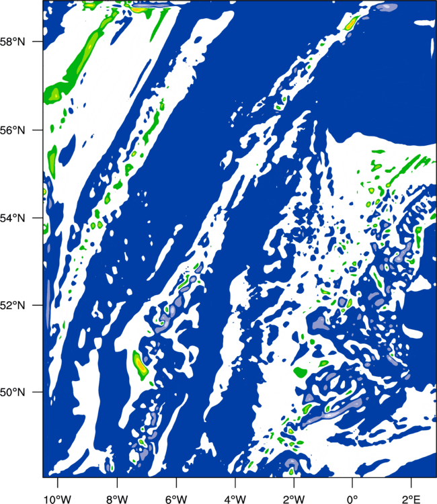Click the 10°W longitude label
The image size is (437, 504).
(58, 499)
